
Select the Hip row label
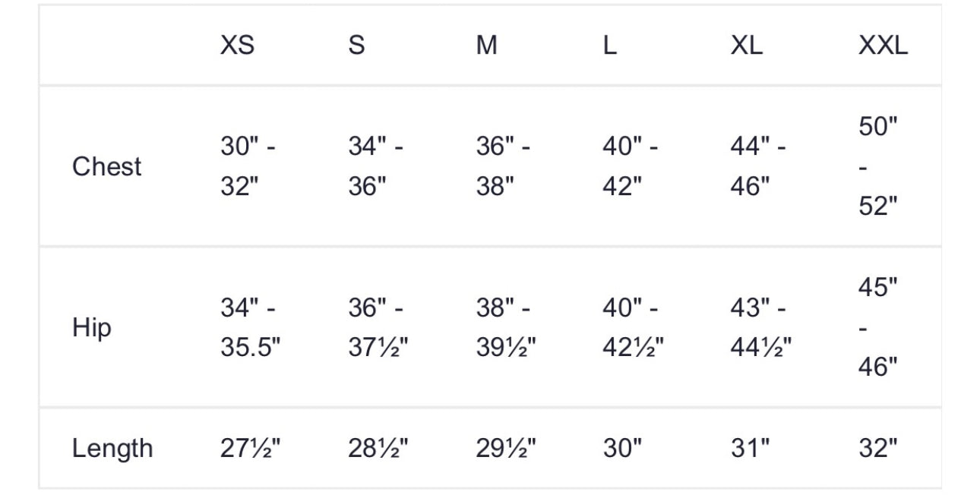coord(91,328)
